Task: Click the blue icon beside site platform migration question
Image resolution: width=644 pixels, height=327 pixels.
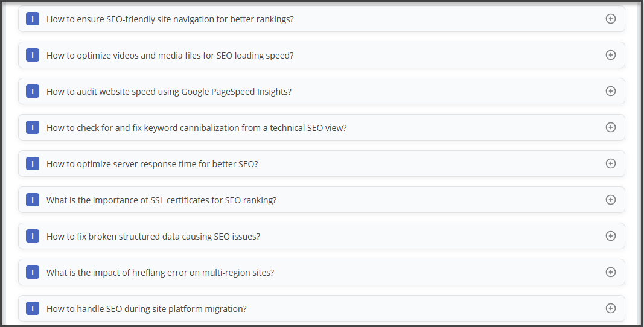Action: point(33,308)
